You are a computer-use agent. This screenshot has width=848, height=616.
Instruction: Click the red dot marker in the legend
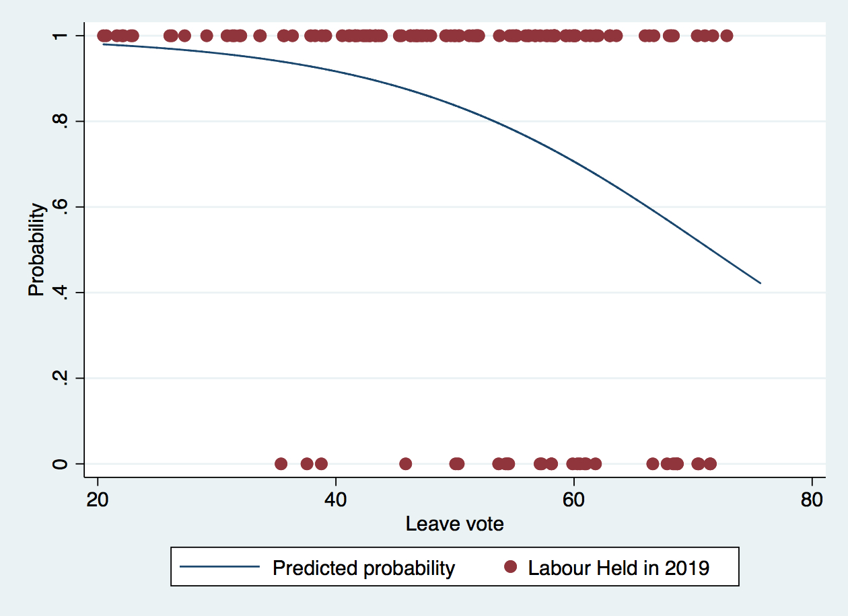pos(511,568)
